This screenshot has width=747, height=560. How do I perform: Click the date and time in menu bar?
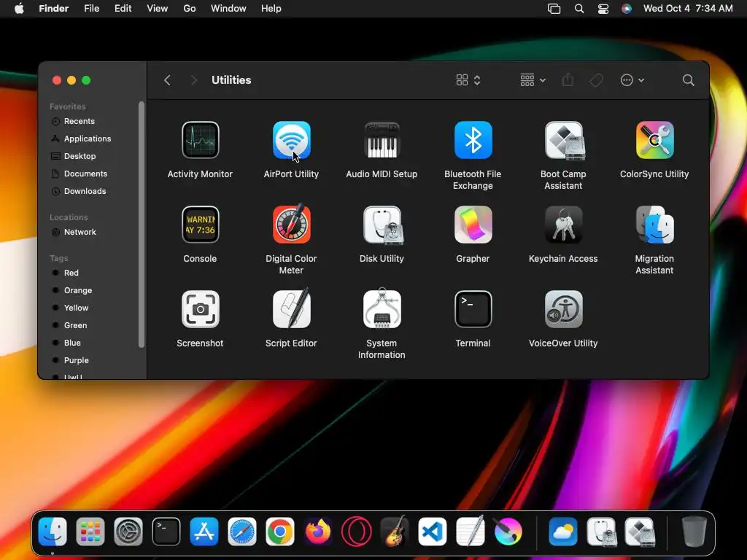(x=688, y=9)
